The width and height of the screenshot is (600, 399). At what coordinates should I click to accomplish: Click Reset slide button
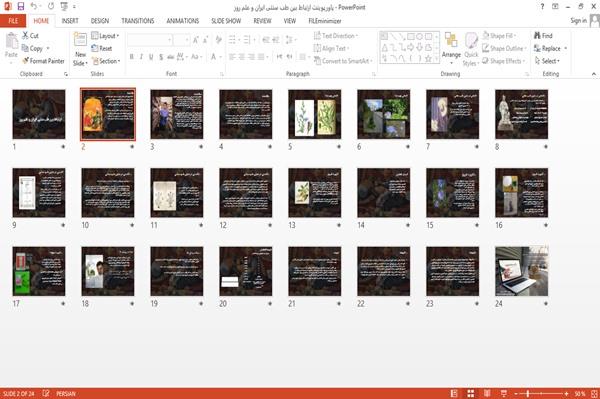[101, 48]
